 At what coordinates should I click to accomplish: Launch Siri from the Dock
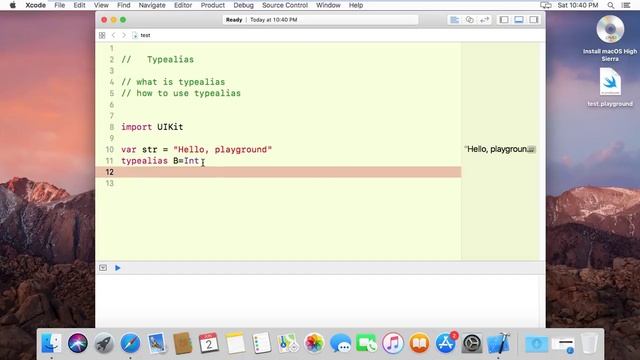coord(78,343)
